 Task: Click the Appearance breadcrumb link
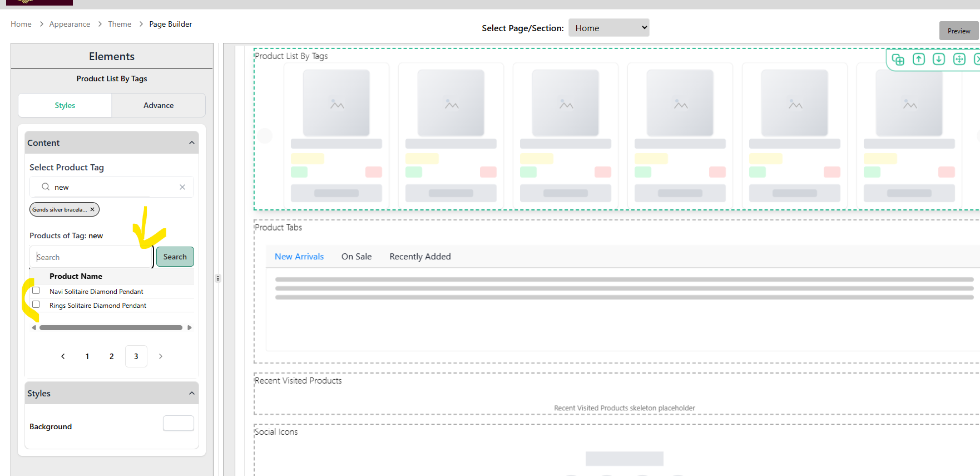70,24
